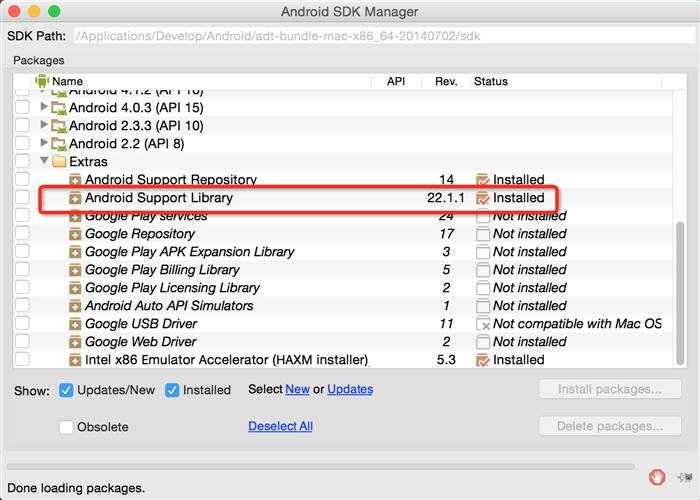This screenshot has width=700, height=500.
Task: Click Installed status icon for Android Support Repository
Action: [x=483, y=179]
